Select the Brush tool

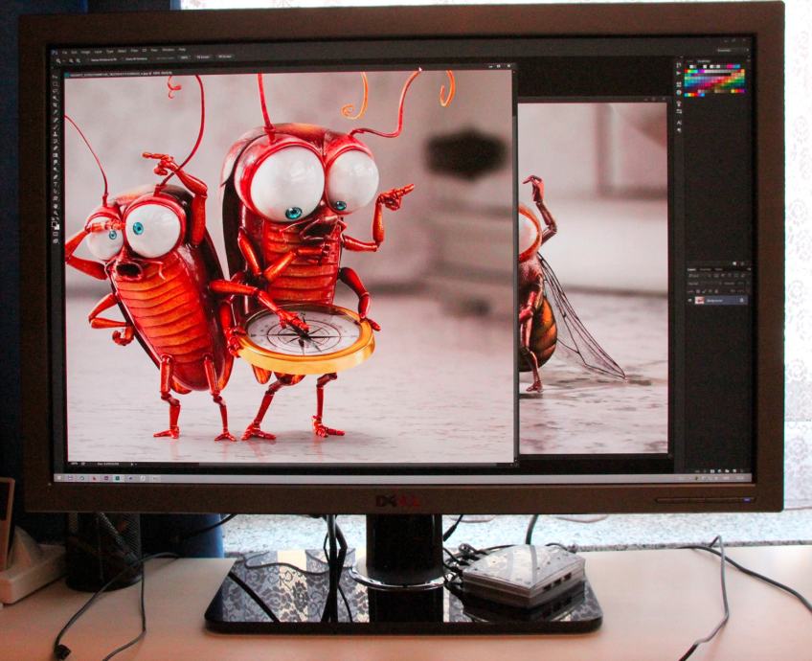pyautogui.click(x=55, y=126)
